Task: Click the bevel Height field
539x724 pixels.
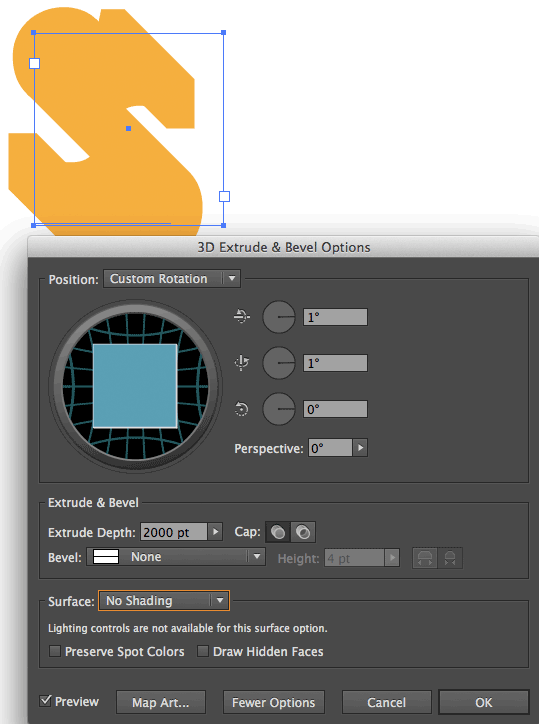Action: [x=354, y=558]
